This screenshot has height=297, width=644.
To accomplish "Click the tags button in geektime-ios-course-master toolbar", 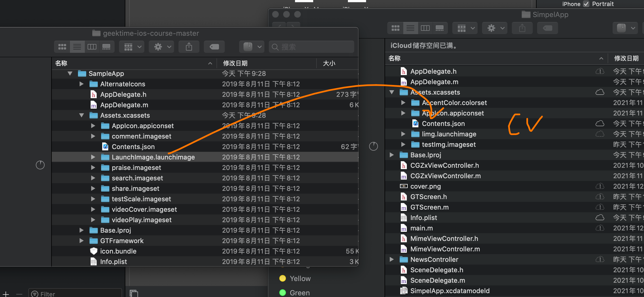I will pos(214,47).
